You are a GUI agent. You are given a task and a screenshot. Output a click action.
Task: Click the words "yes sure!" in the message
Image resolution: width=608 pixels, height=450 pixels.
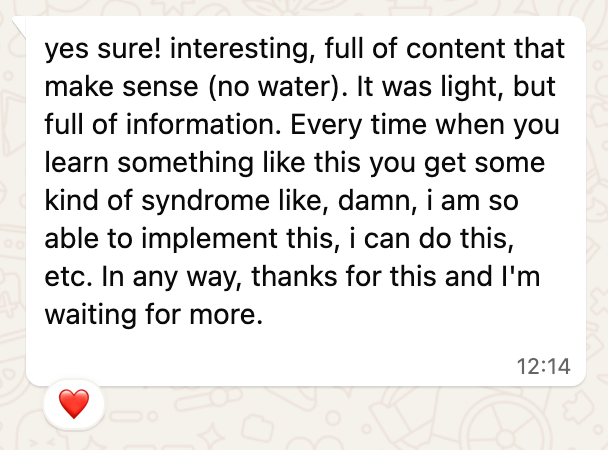click(88, 47)
